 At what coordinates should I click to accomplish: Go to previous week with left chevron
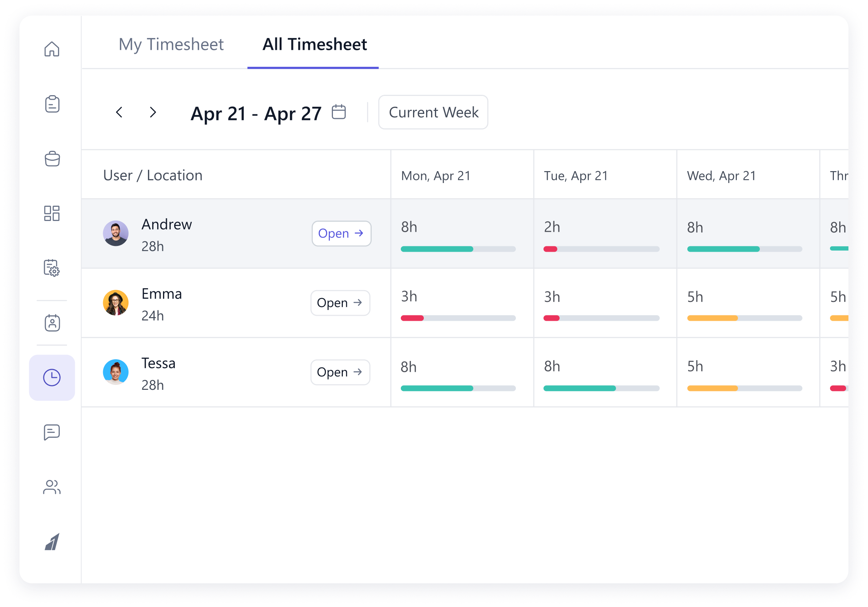pyautogui.click(x=119, y=112)
